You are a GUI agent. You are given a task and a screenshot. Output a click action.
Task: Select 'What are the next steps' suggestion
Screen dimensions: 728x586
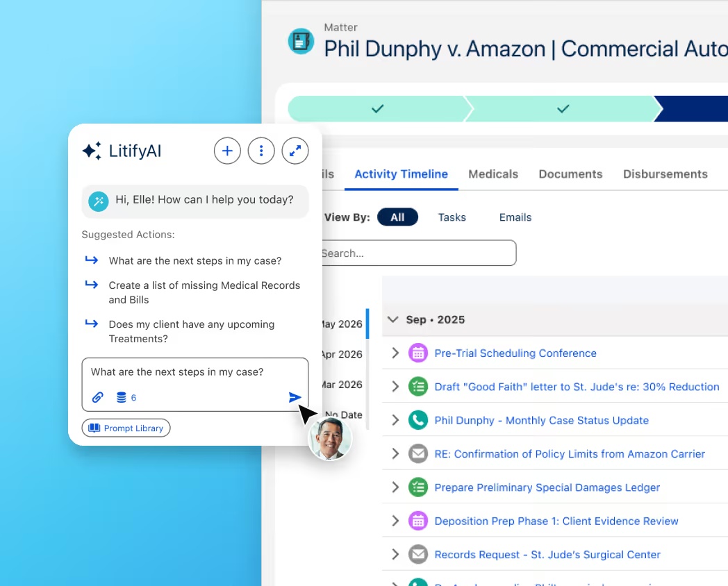[x=195, y=261]
